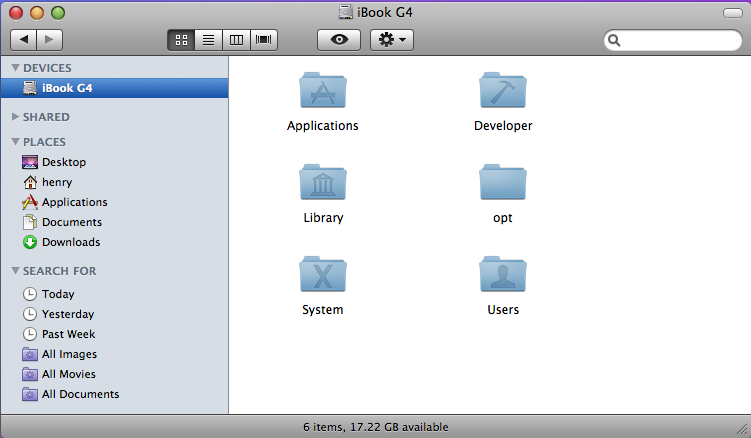The height and width of the screenshot is (438, 751).
Task: Open All Documents smart folder
Action: (x=114, y=394)
